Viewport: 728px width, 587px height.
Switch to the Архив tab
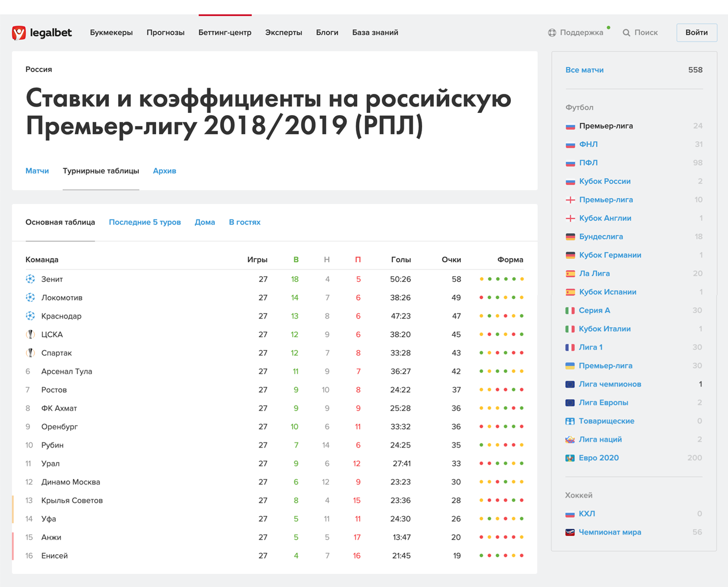click(x=164, y=171)
